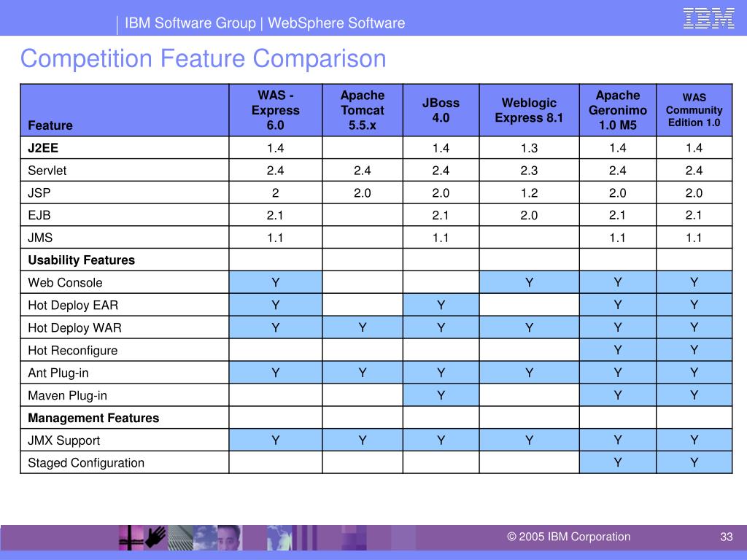The height and width of the screenshot is (560, 747).
Task: Select the J2EE '1.4' cell under WAS - Express
Action: (x=275, y=147)
